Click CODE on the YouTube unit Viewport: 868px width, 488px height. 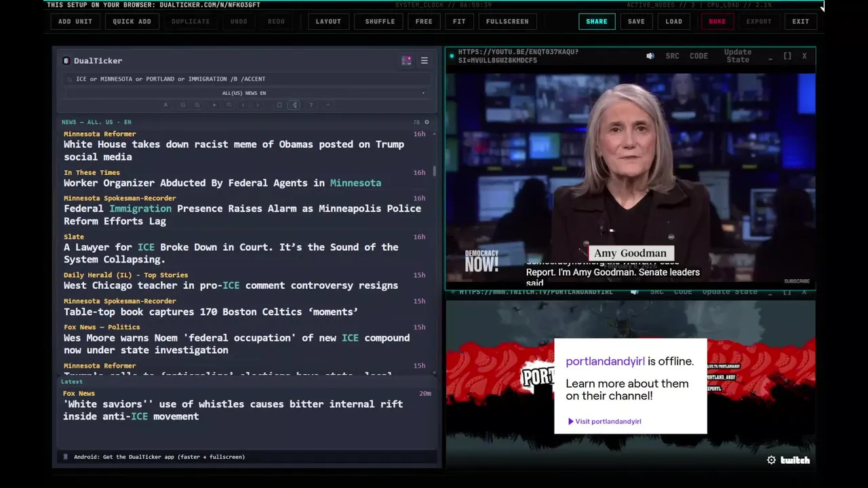coord(698,56)
